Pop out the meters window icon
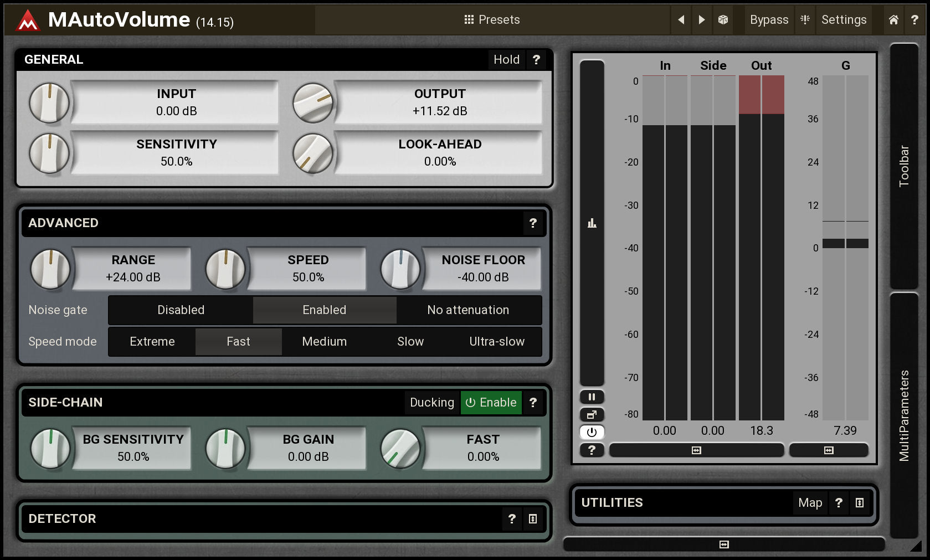The height and width of the screenshot is (560, 930). point(592,414)
